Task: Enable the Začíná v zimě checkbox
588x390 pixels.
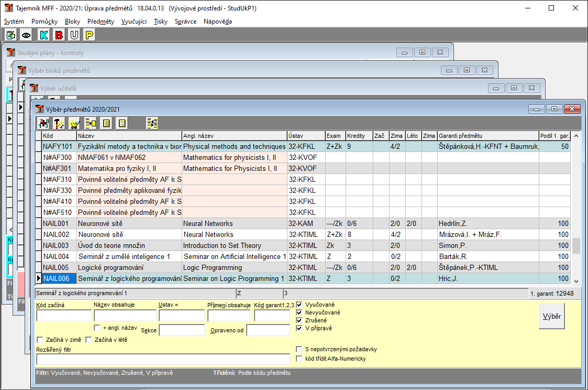Action: click(x=40, y=340)
